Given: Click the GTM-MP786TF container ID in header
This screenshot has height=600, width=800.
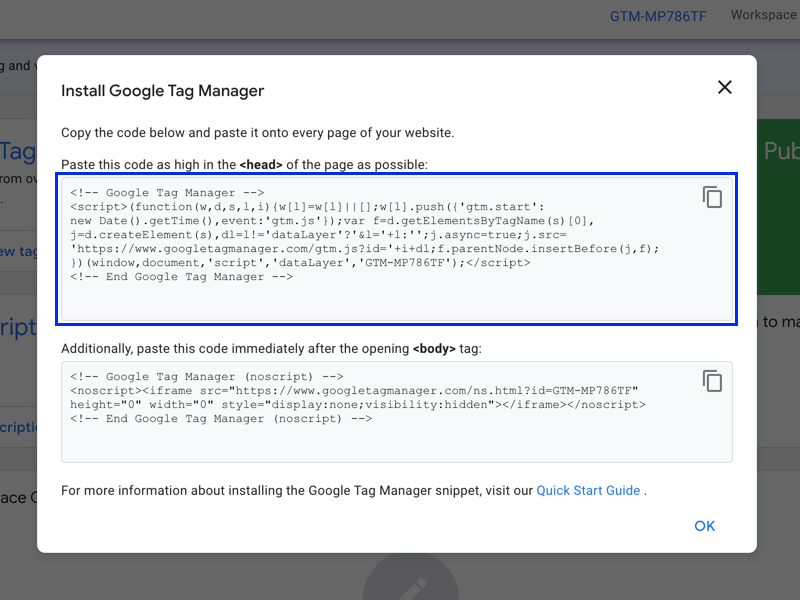Looking at the screenshot, I should point(658,16).
